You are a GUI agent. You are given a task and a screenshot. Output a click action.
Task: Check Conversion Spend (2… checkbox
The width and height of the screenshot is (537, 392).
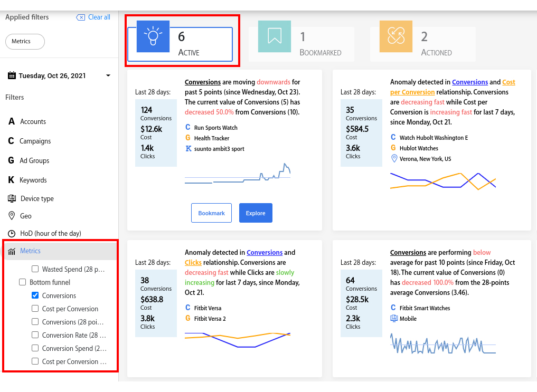tap(35, 348)
